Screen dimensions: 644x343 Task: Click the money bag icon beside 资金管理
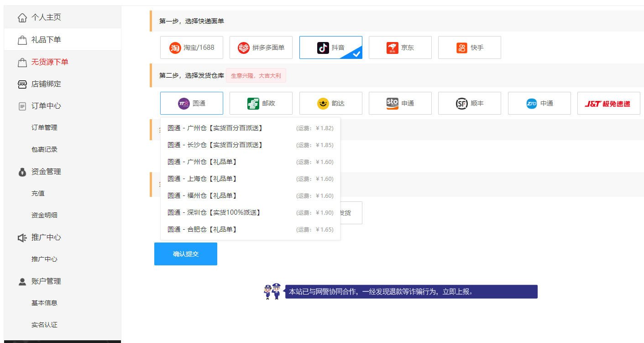click(22, 172)
